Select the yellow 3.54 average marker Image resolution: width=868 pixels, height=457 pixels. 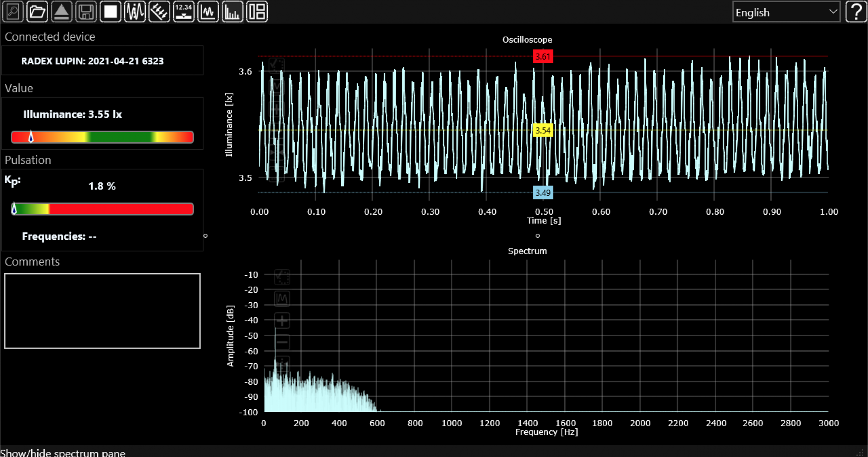543,130
